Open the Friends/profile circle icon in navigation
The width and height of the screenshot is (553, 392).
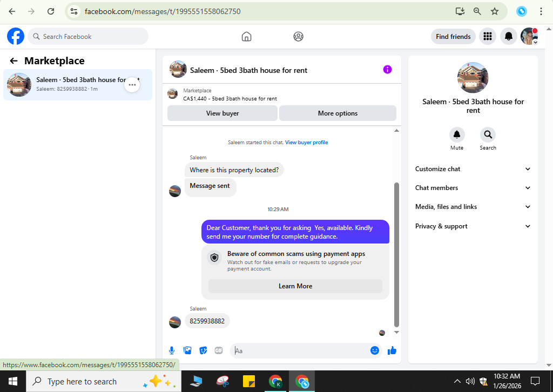tap(298, 36)
